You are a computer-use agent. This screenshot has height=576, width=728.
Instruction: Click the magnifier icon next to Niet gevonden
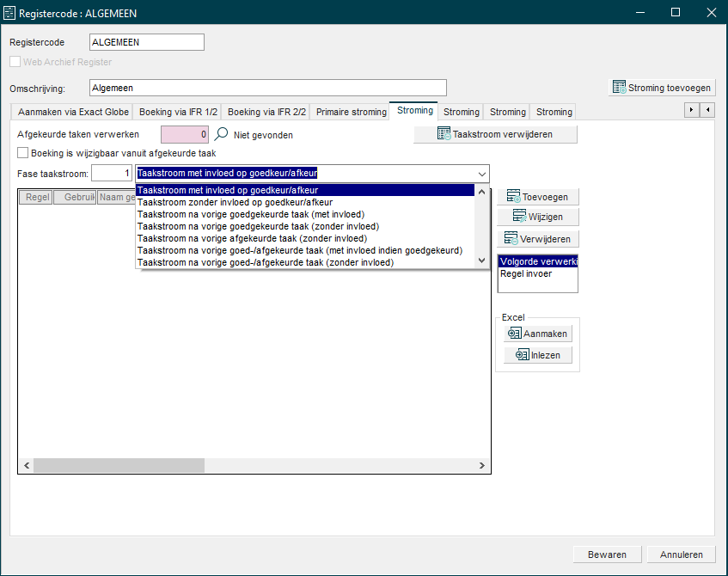coord(221,134)
